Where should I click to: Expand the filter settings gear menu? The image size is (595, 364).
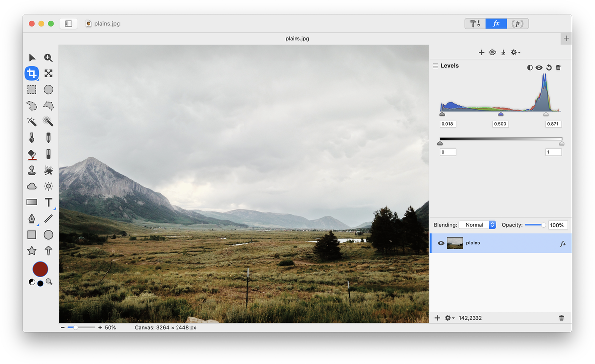[515, 52]
